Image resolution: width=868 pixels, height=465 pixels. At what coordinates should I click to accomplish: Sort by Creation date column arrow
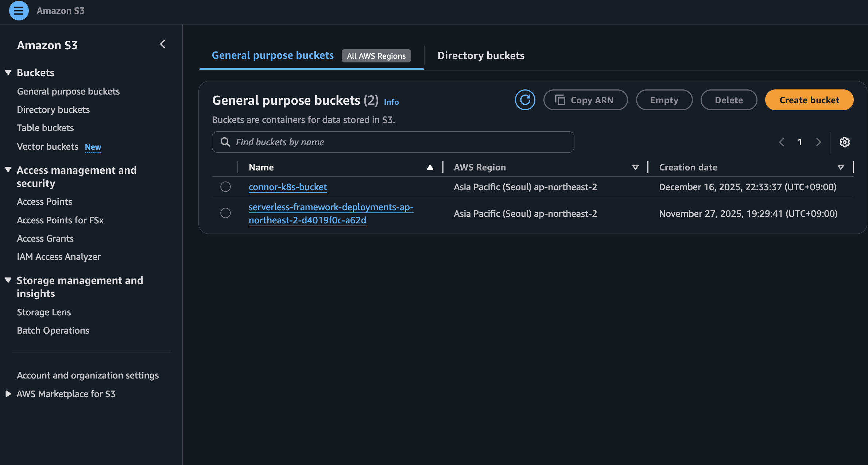pos(841,167)
